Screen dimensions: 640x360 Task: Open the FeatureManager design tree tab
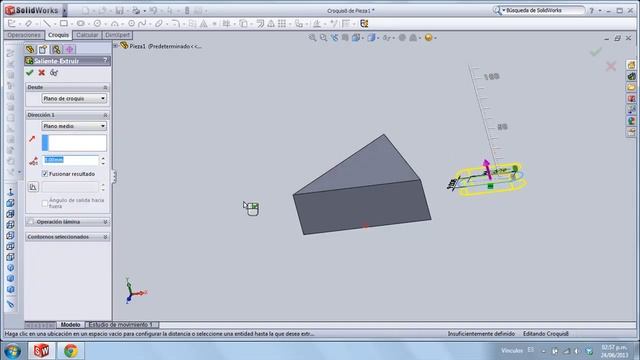(x=30, y=49)
